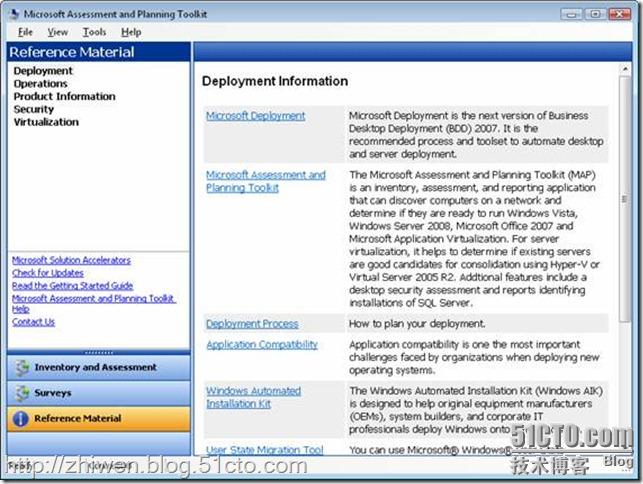
Task: Maximize the toolkit window
Action: pos(595,15)
